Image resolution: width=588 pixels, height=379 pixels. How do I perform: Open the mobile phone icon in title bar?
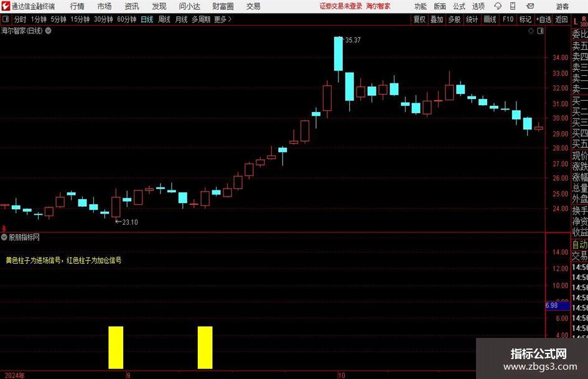[x=513, y=6]
